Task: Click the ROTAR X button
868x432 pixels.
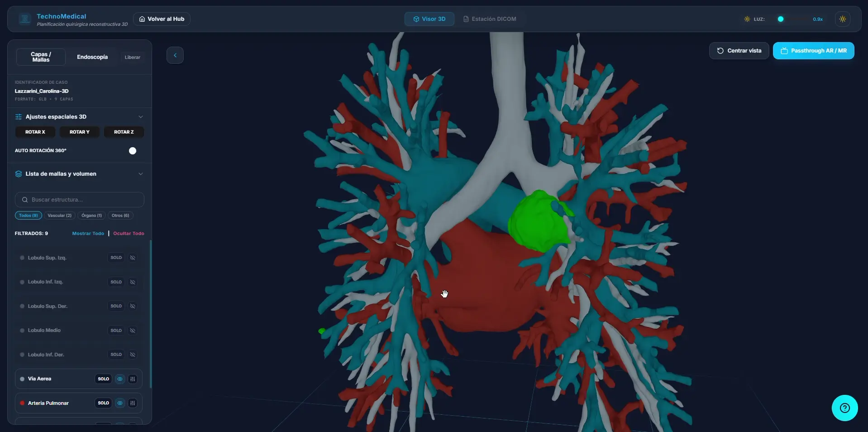Action: click(35, 132)
